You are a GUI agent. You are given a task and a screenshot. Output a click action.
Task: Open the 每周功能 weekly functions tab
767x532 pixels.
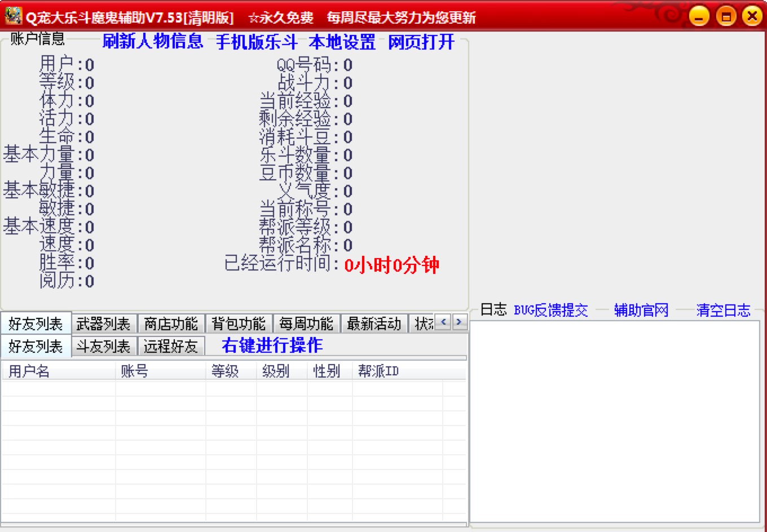pos(307,323)
